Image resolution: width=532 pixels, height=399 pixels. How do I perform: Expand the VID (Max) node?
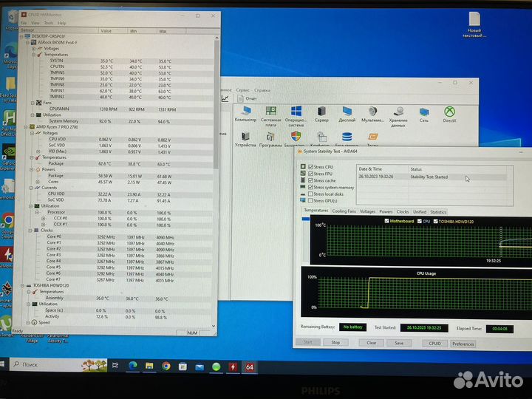click(38, 151)
